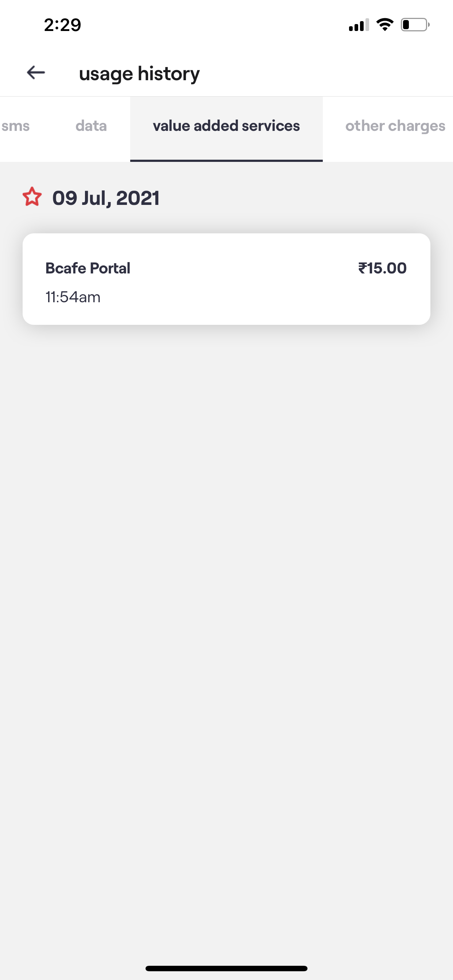Tap the 09 Jul, 2021 date header
Viewport: 453px width, 980px height.
pos(106,198)
